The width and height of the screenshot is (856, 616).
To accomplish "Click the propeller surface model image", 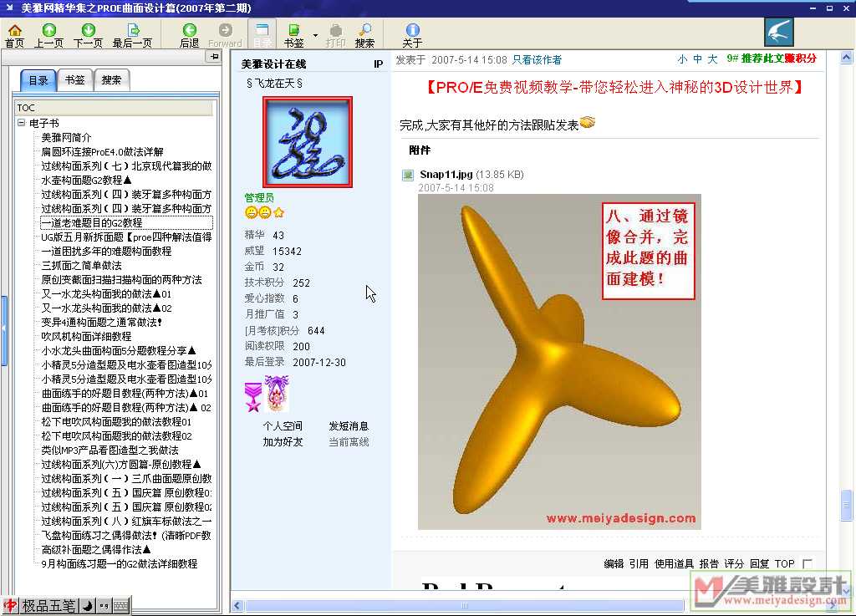I will pos(559,362).
